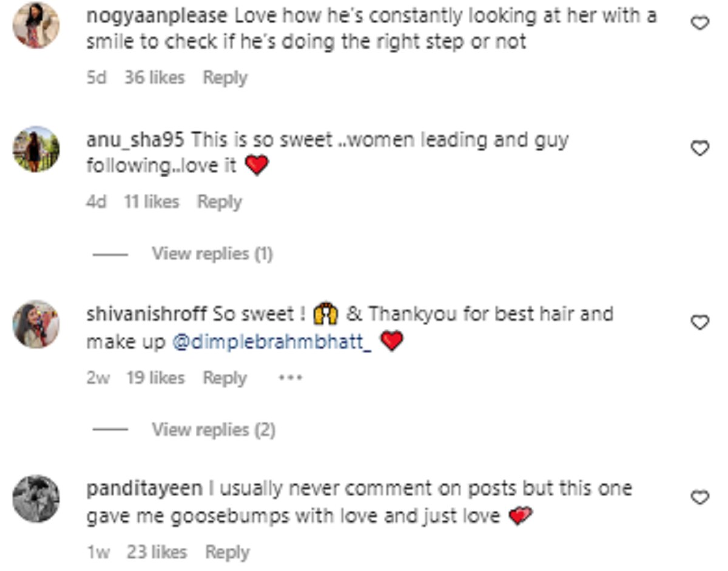The width and height of the screenshot is (728, 571).
Task: Expand View replies (1) under anu_sha95
Action: point(212,254)
